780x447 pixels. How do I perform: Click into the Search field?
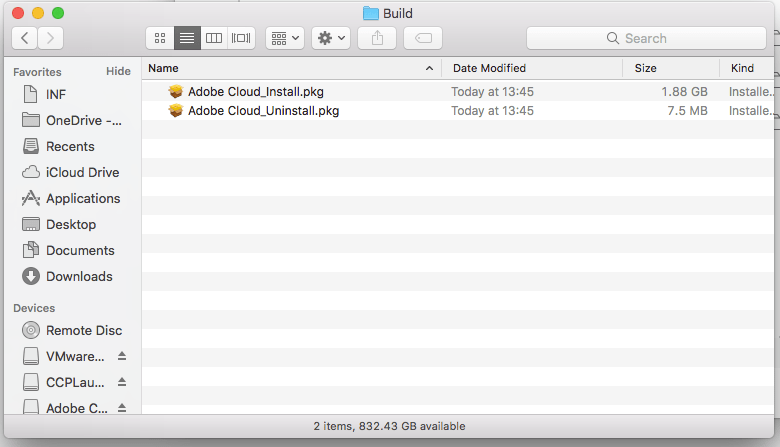[646, 38]
